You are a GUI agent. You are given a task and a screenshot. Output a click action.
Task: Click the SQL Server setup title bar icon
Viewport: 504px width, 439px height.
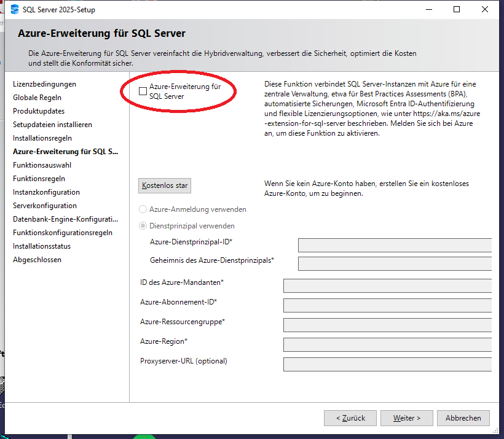[15, 10]
